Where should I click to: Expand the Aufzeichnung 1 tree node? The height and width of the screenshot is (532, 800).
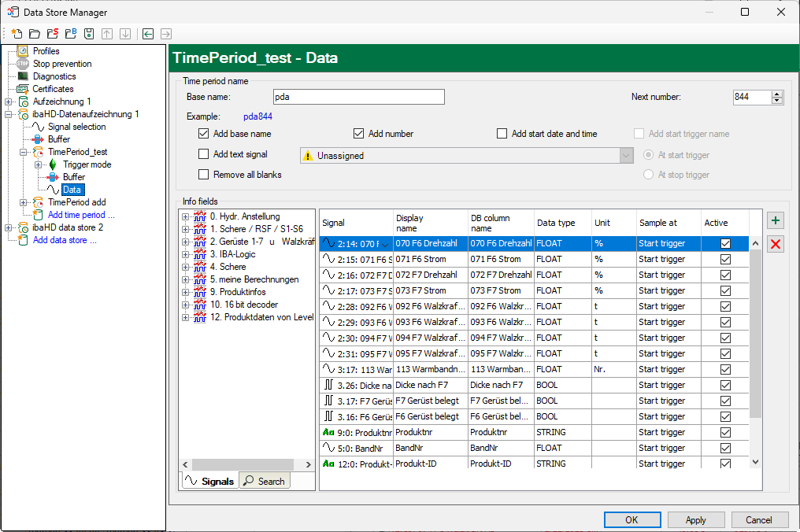(9, 102)
